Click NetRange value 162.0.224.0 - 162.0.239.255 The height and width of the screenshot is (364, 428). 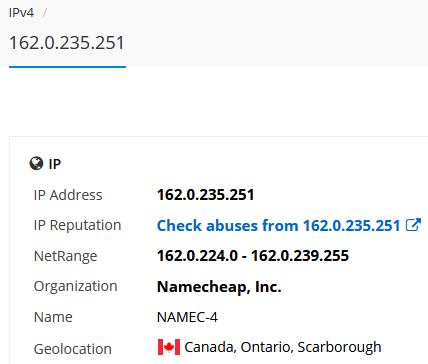tap(253, 256)
